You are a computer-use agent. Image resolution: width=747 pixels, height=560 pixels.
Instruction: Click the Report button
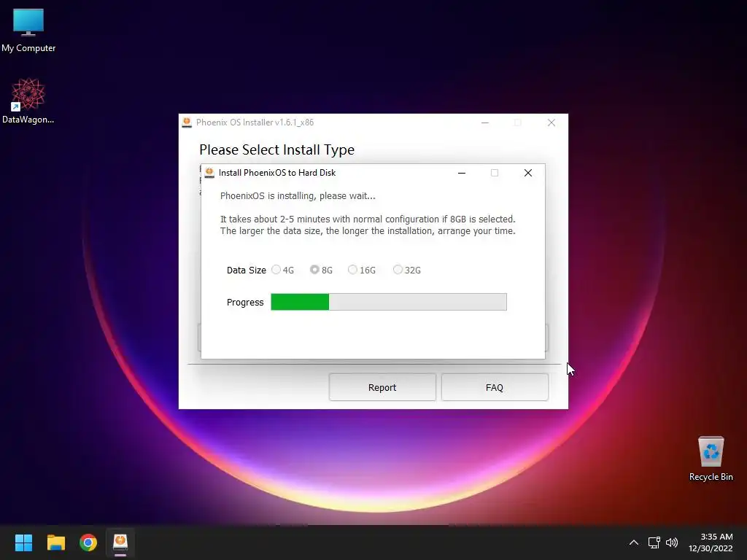(x=382, y=387)
